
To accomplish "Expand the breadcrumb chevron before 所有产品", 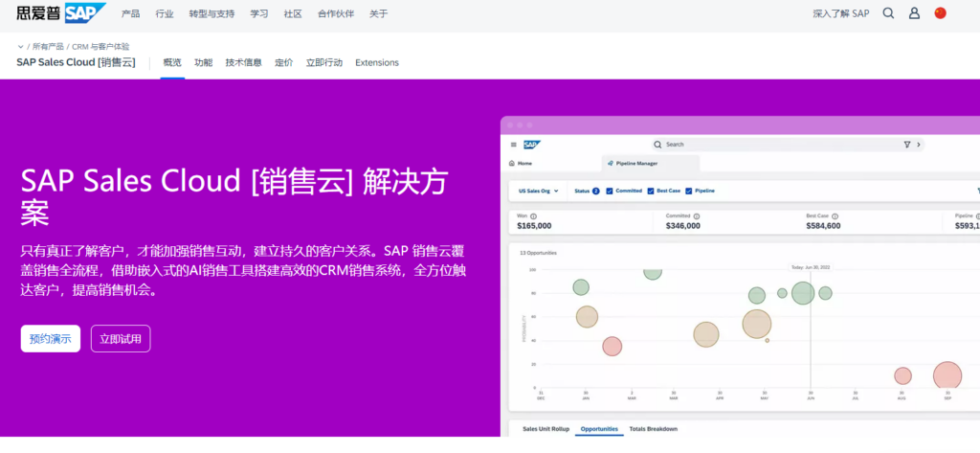I will coord(21,47).
